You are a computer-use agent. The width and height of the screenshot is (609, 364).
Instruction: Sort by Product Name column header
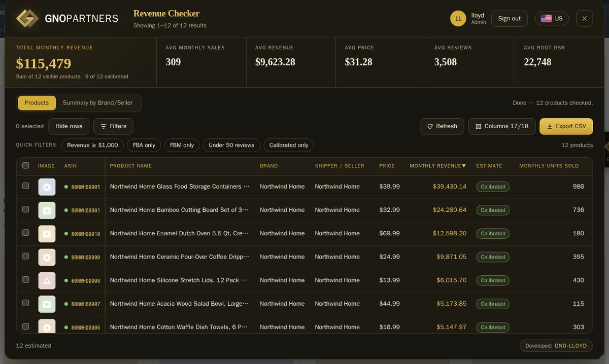(x=130, y=166)
